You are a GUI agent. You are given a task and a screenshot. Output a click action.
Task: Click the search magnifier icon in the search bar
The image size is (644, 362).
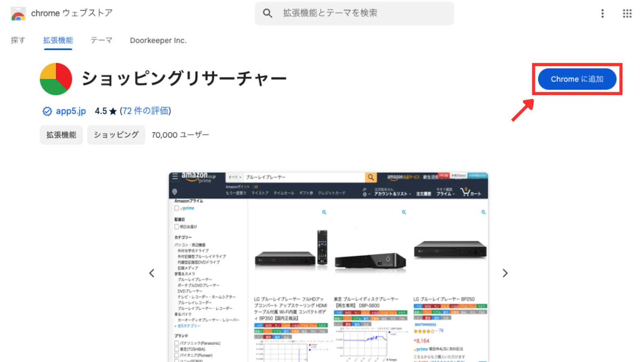point(268,13)
